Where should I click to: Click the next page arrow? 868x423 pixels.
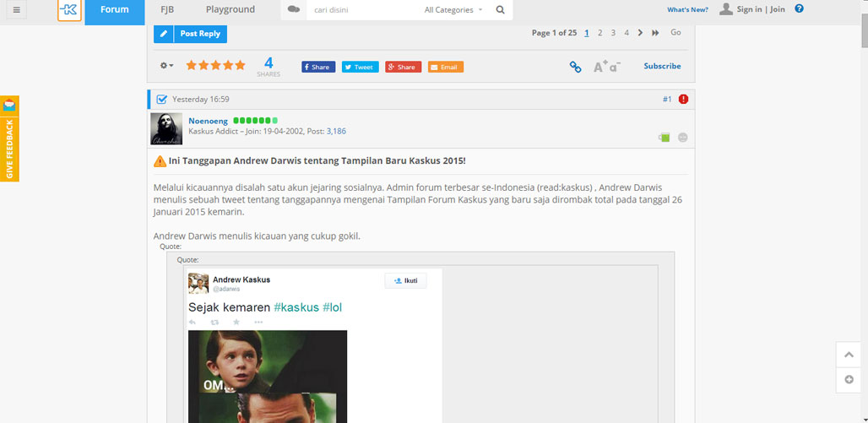pyautogui.click(x=641, y=33)
